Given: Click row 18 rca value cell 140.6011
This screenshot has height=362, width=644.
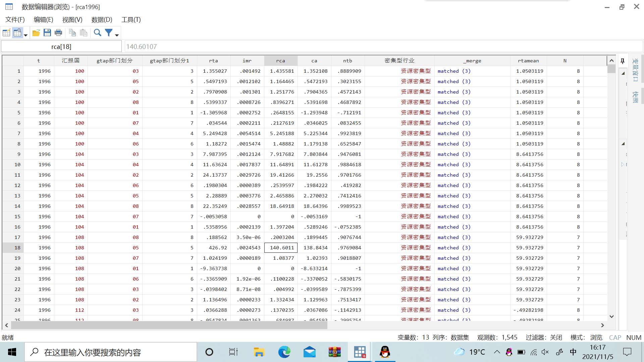Looking at the screenshot, I should click(281, 247).
